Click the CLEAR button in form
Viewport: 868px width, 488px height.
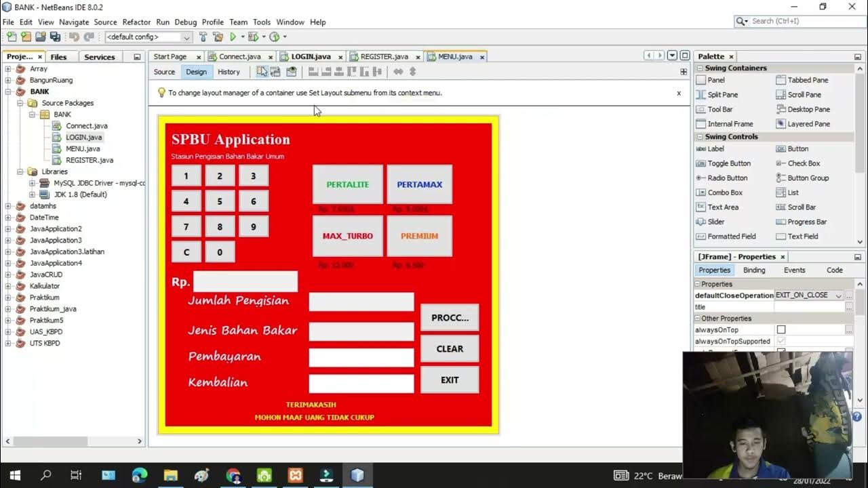[450, 349]
